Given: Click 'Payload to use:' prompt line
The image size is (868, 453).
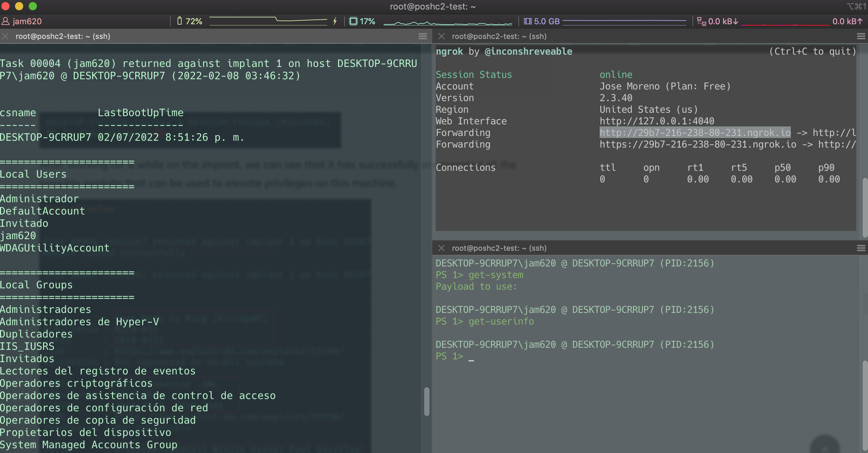Looking at the screenshot, I should 476,286.
